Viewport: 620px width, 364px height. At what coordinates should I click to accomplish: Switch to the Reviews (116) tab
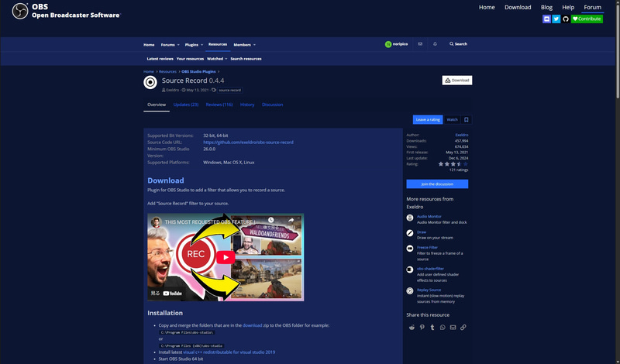coord(219,105)
